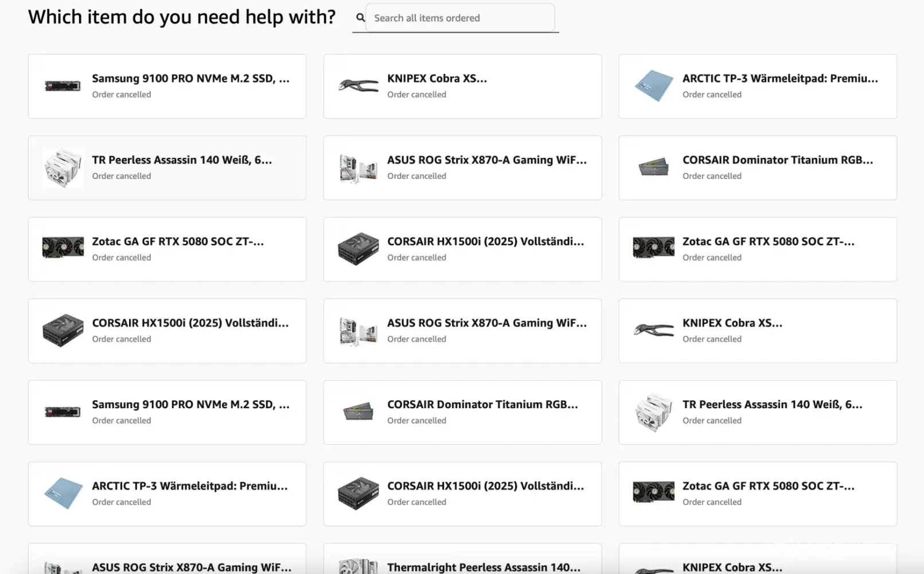Select the ASUS ROG Strix title left of middle KNIPEX card
This screenshot has width=924, height=574.
pyautogui.click(x=486, y=323)
